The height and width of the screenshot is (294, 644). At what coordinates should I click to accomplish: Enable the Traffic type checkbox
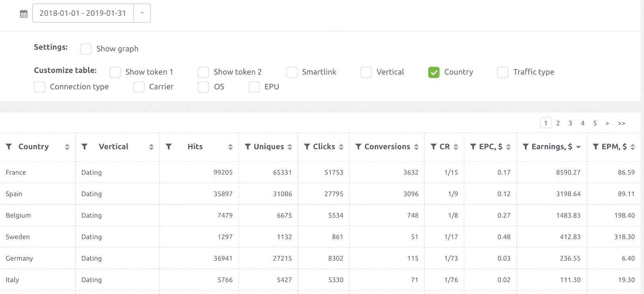tap(503, 72)
